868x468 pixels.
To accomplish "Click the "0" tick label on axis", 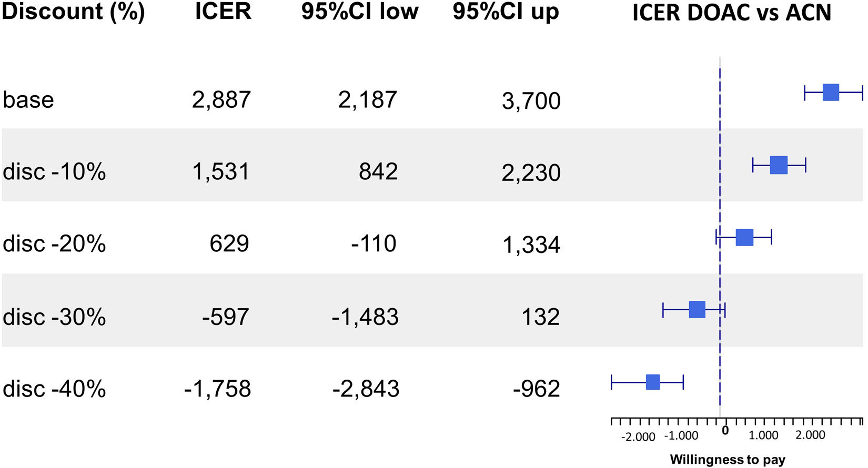I will click(x=725, y=431).
